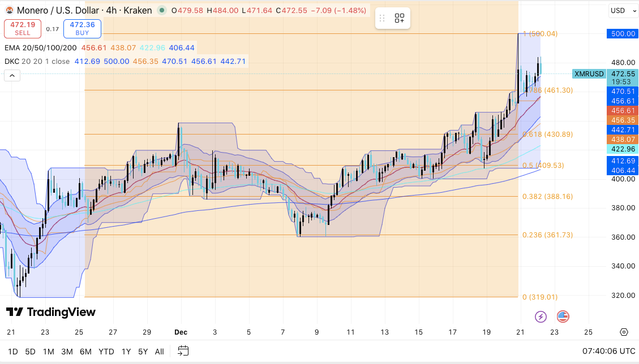Select the 1D time range
Image resolution: width=639 pixels, height=364 pixels.
tap(12, 352)
